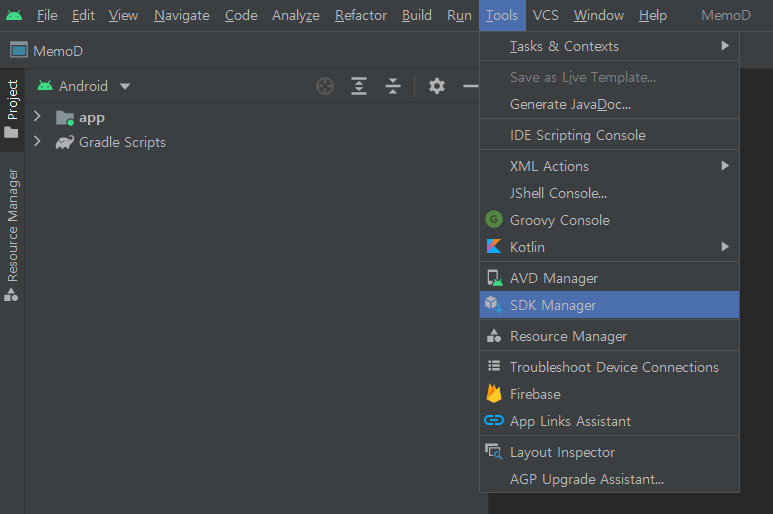
Task: Open the Build menu
Action: tap(417, 16)
